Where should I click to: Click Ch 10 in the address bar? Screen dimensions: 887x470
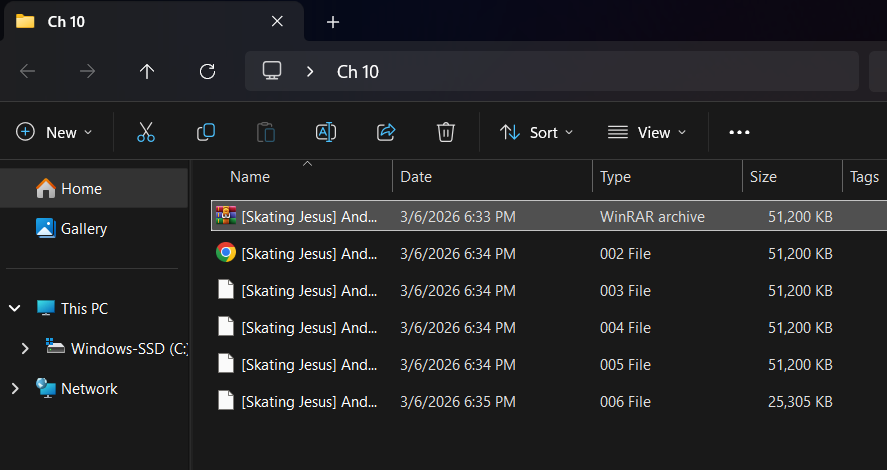pos(358,71)
